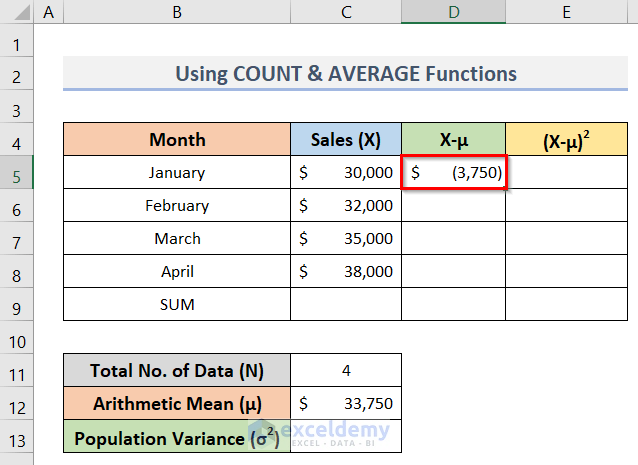
Task: Click the April sales cell $38,000
Action: point(346,271)
